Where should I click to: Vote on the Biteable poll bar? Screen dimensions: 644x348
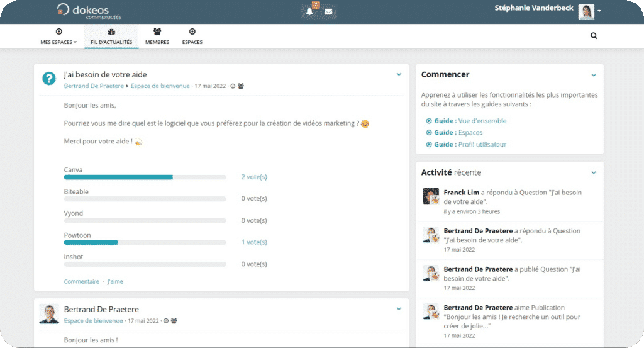click(145, 199)
